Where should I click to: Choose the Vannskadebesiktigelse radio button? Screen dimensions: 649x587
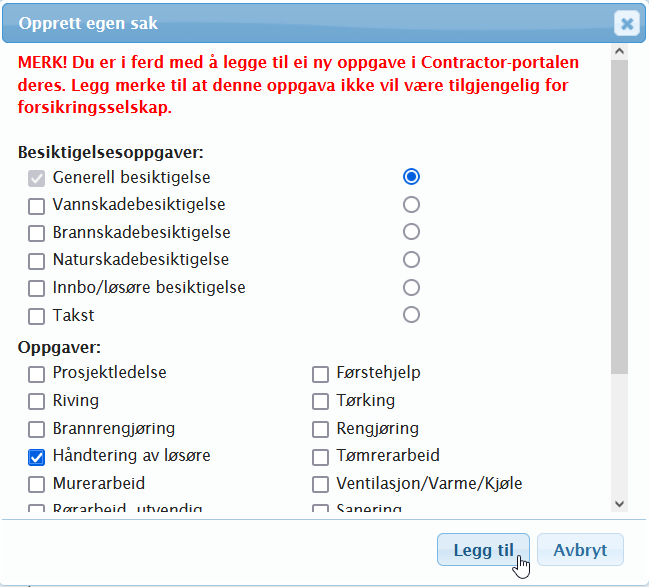411,205
